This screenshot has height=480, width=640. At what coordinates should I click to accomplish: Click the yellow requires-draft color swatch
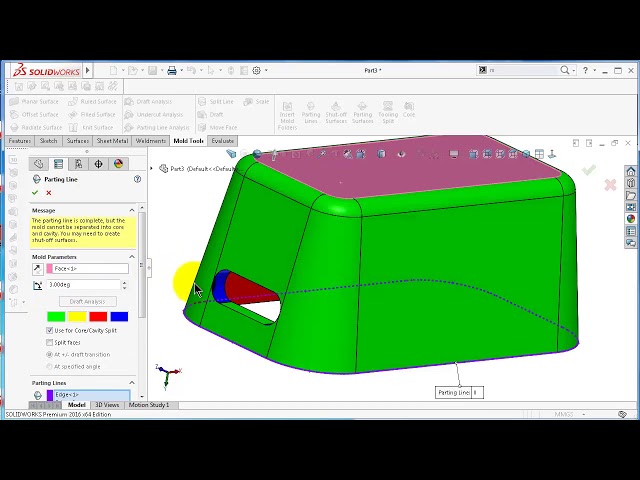pyautogui.click(x=77, y=316)
